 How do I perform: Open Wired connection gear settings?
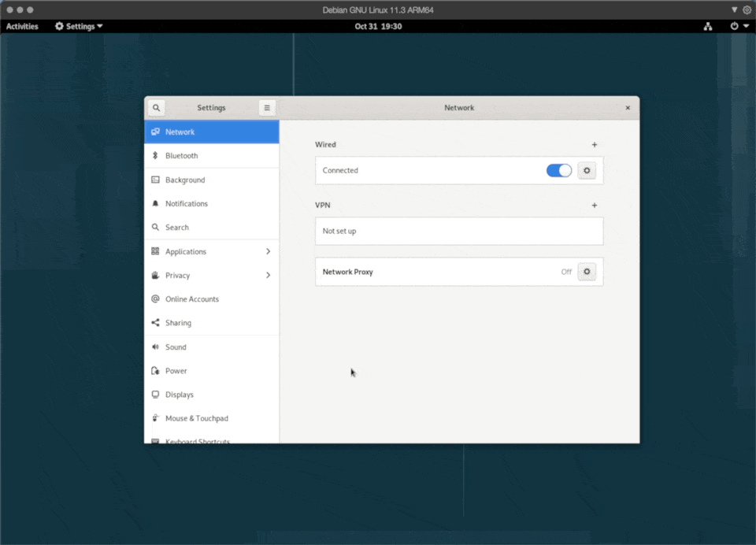pos(587,170)
